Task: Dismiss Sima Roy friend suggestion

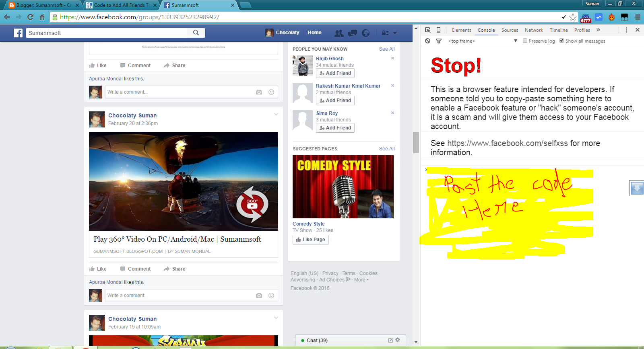Action: click(392, 113)
